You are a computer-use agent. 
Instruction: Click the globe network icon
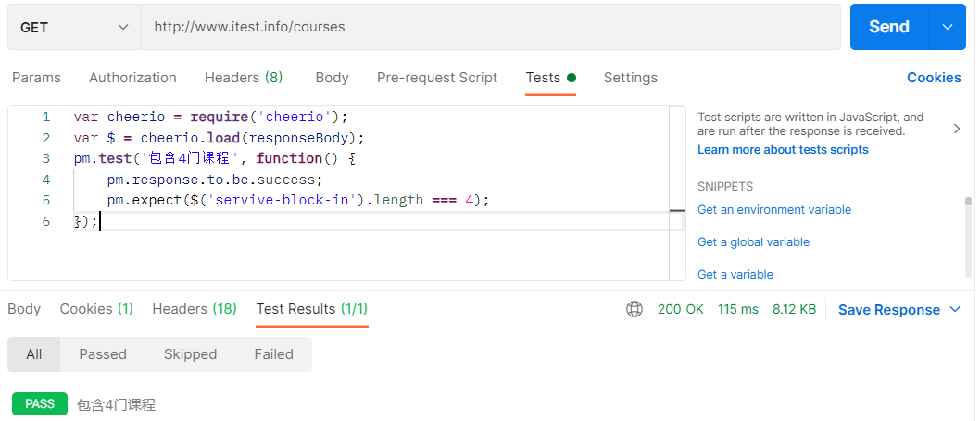634,310
